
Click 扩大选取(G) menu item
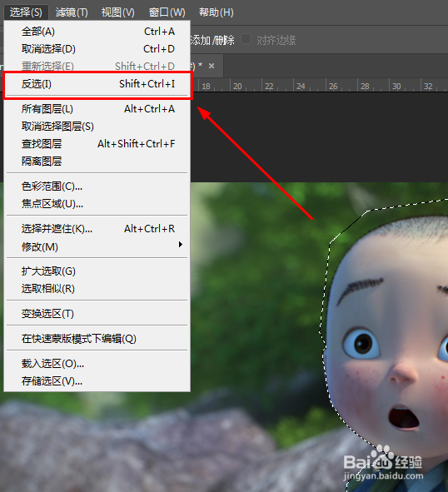[97, 271]
